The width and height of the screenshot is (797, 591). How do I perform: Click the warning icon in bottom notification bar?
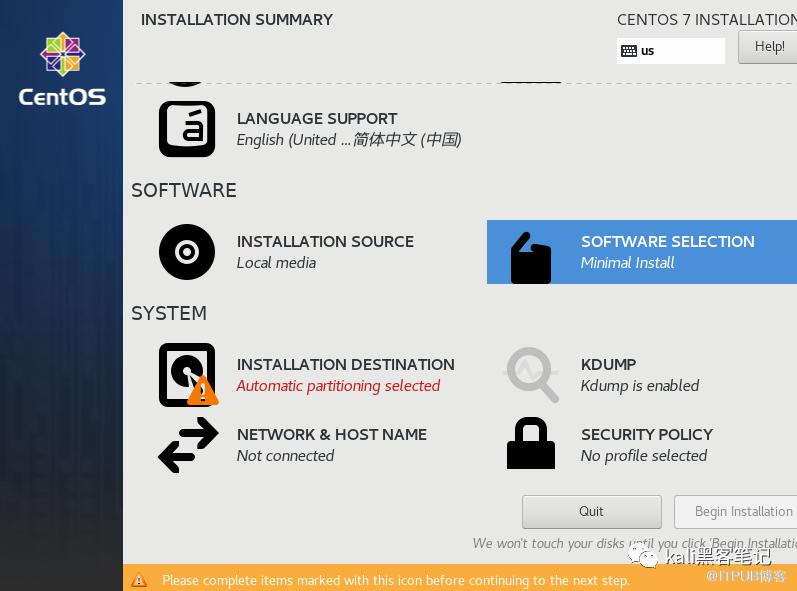click(139, 580)
